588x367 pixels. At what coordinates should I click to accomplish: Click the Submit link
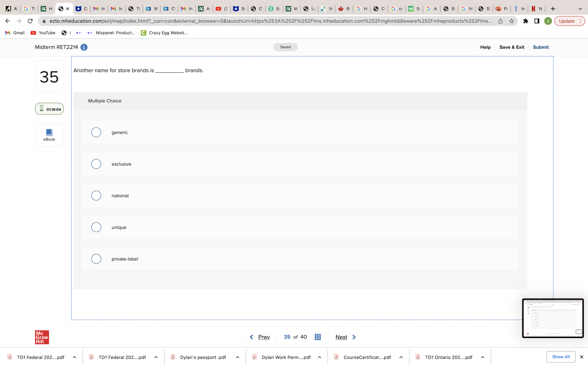click(541, 47)
